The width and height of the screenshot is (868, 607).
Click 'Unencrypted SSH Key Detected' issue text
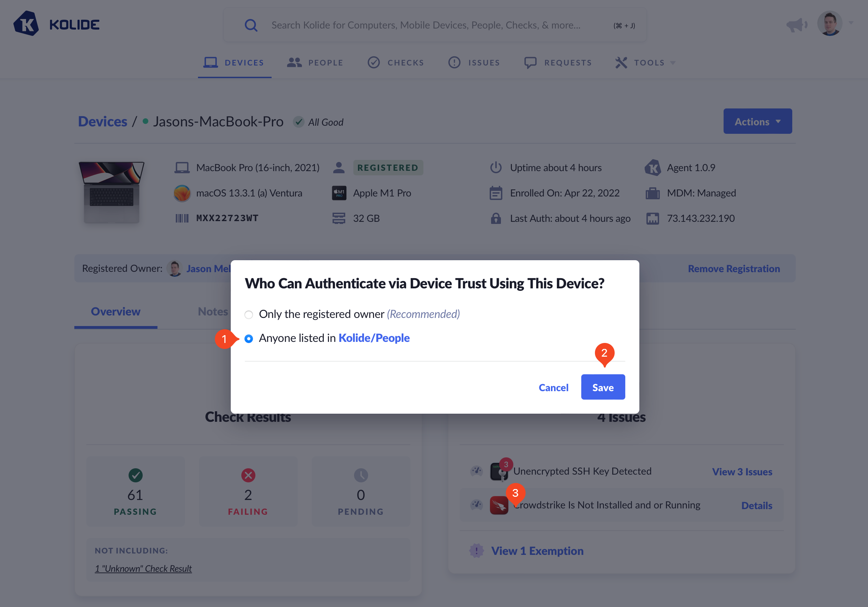(582, 471)
